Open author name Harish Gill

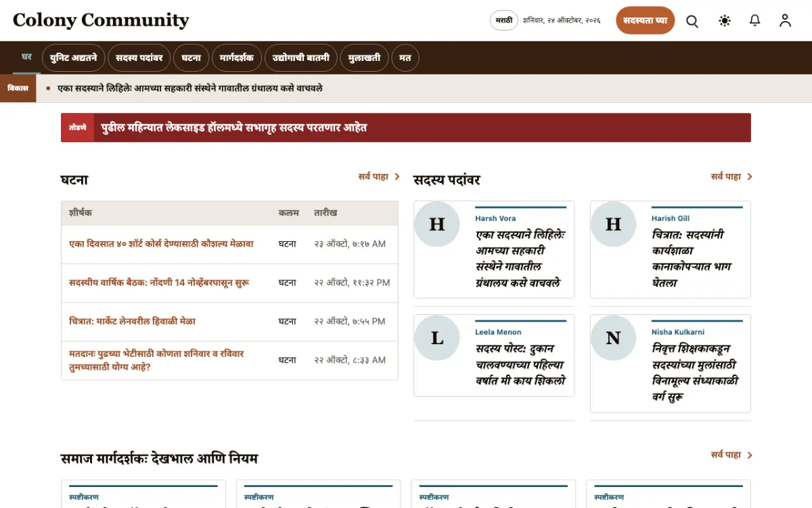tap(671, 219)
